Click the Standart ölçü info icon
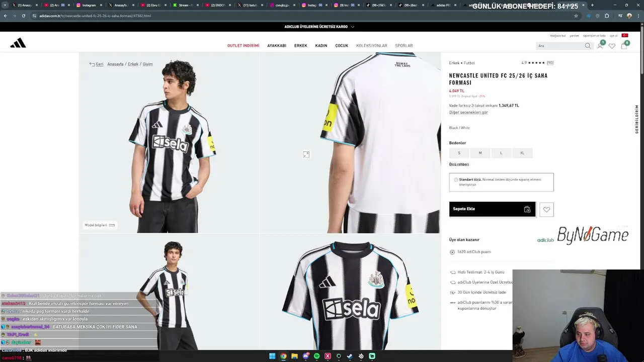The height and width of the screenshot is (362, 644). tap(456, 179)
